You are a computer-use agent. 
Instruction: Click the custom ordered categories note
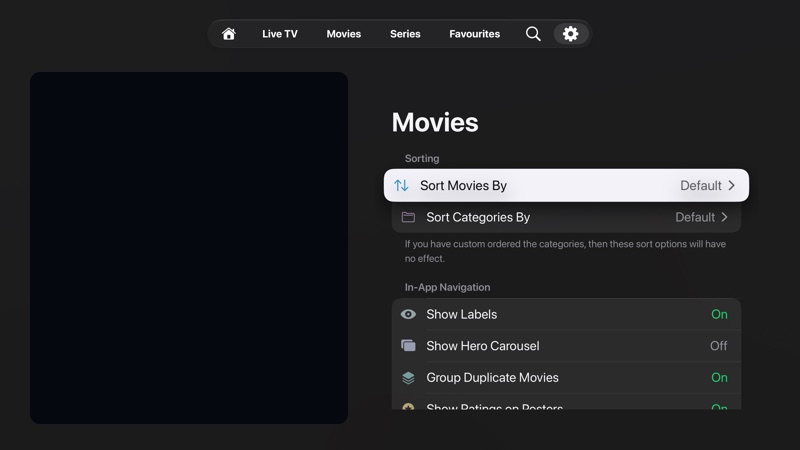[x=565, y=251]
